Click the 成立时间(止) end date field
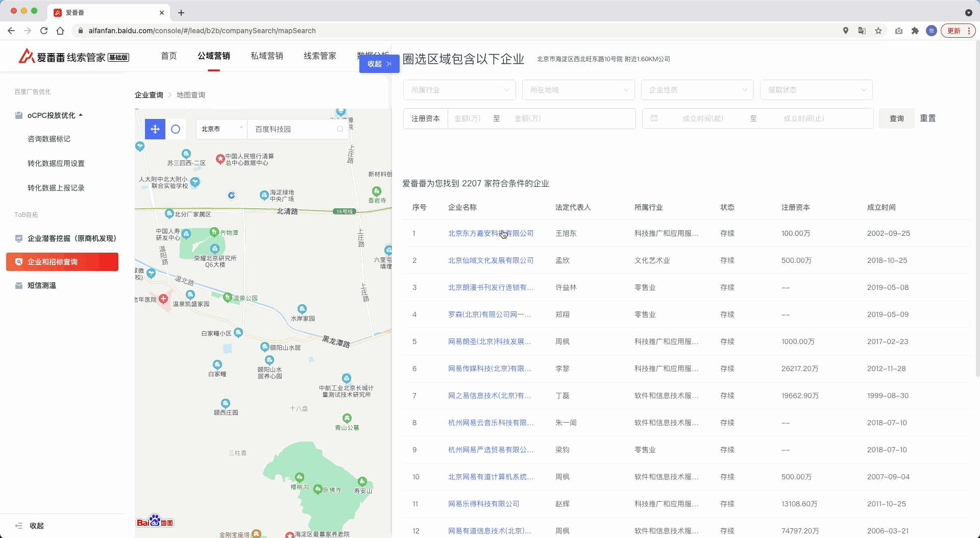This screenshot has height=538, width=980. point(804,118)
